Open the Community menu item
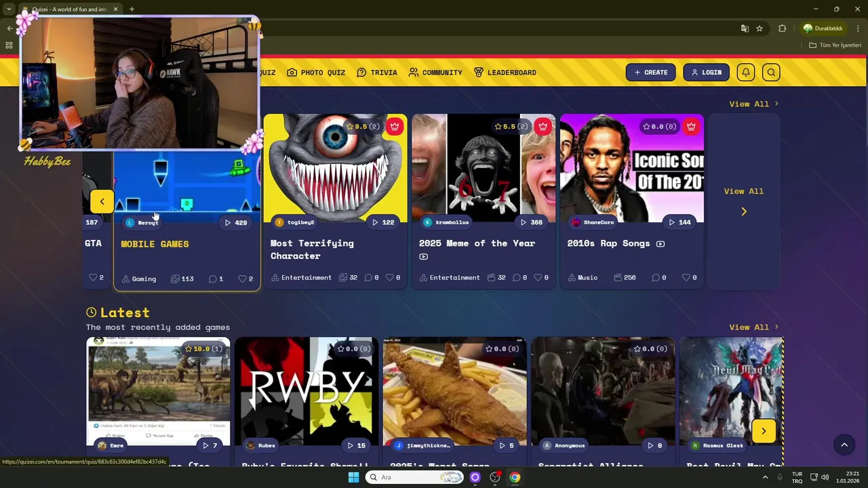This screenshot has width=868, height=488. click(x=435, y=73)
